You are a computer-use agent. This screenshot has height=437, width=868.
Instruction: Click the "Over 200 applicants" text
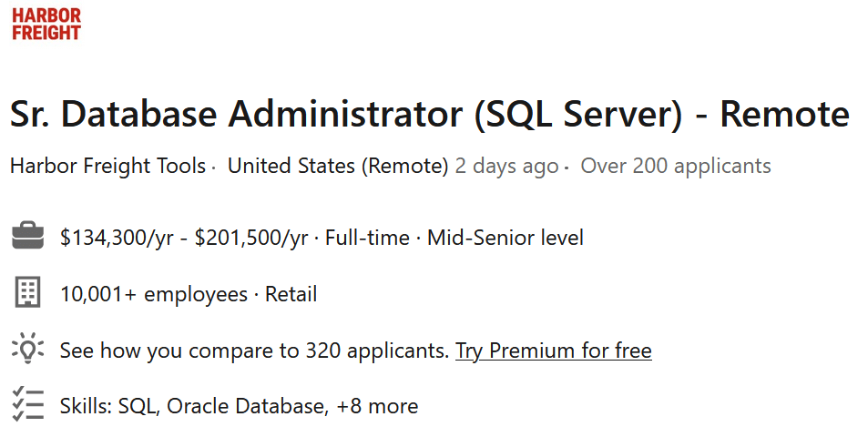click(x=676, y=167)
